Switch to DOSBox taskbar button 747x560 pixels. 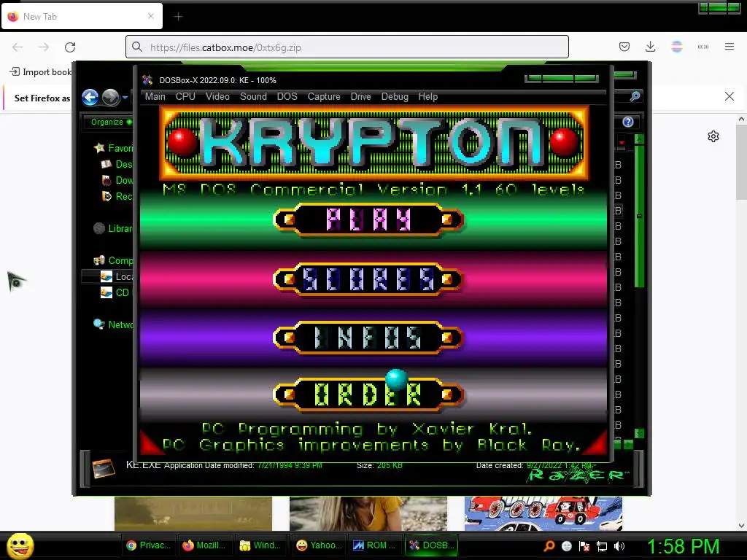click(x=432, y=545)
